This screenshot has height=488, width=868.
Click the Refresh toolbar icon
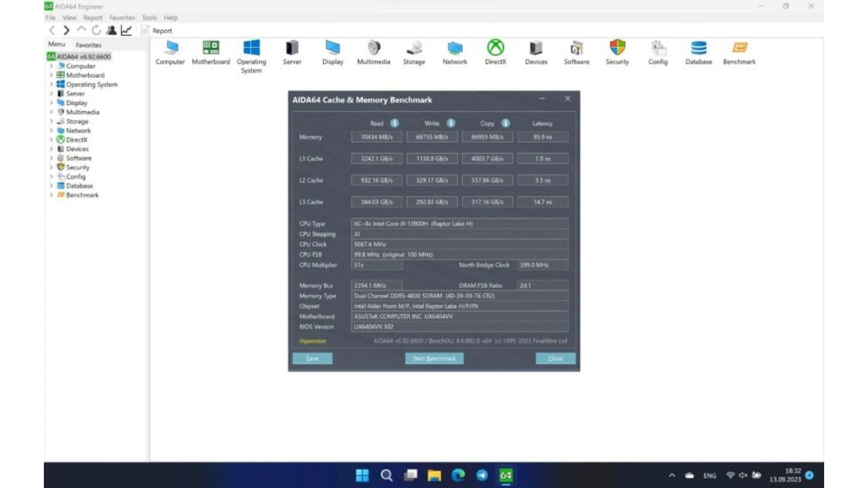pyautogui.click(x=96, y=30)
